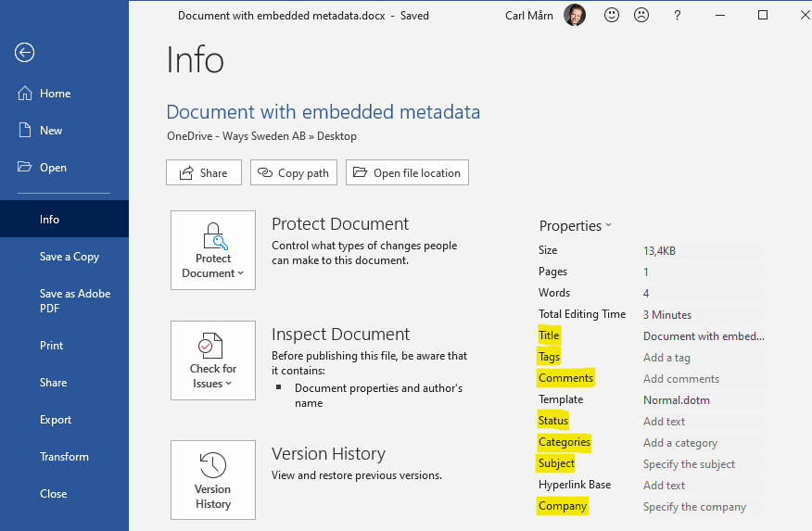Viewport: 812px width, 531px height.
Task: Click the back arrow icon
Action: [x=24, y=53]
